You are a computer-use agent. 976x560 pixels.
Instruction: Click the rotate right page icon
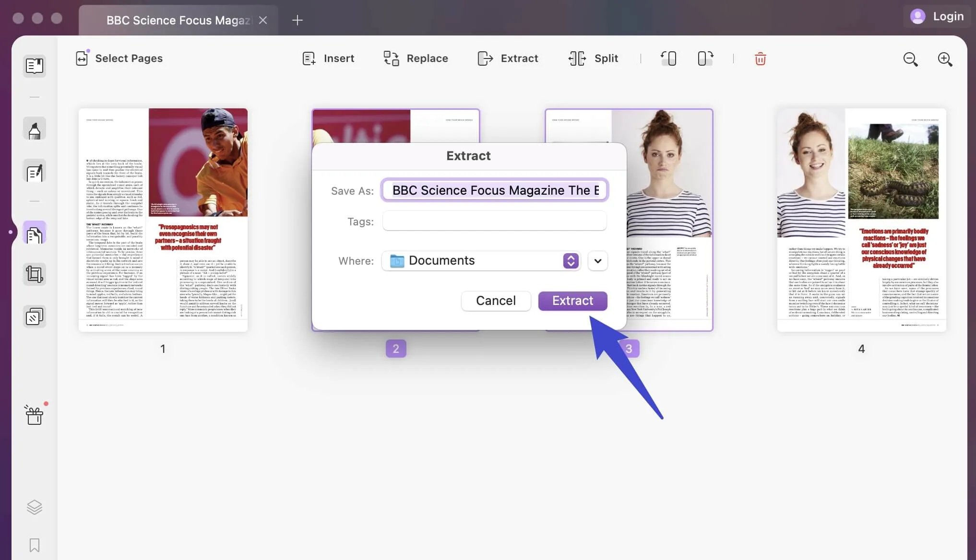point(705,58)
